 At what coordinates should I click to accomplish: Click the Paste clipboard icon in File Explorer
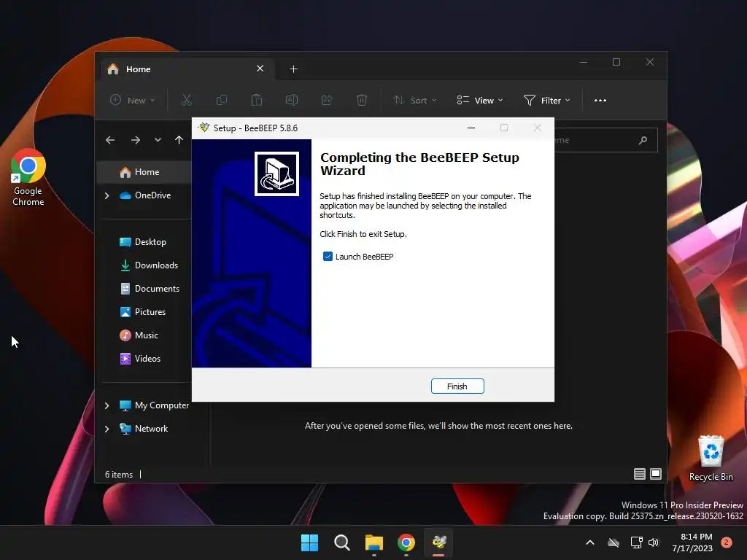(257, 100)
